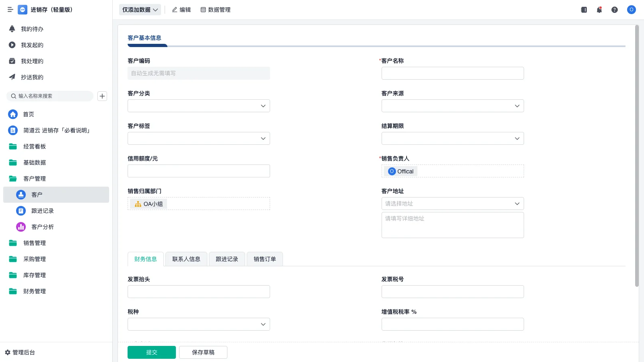
Task: Expand the 基础数据 folder
Action: (x=56, y=162)
